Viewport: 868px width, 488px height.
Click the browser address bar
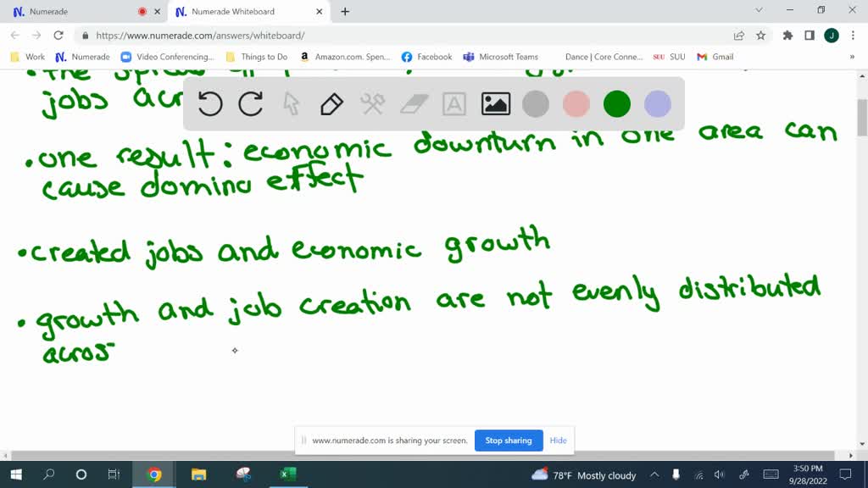click(407, 36)
